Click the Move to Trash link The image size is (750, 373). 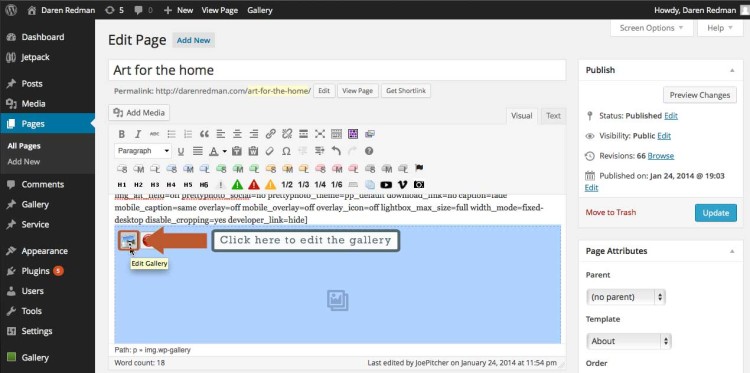click(611, 212)
